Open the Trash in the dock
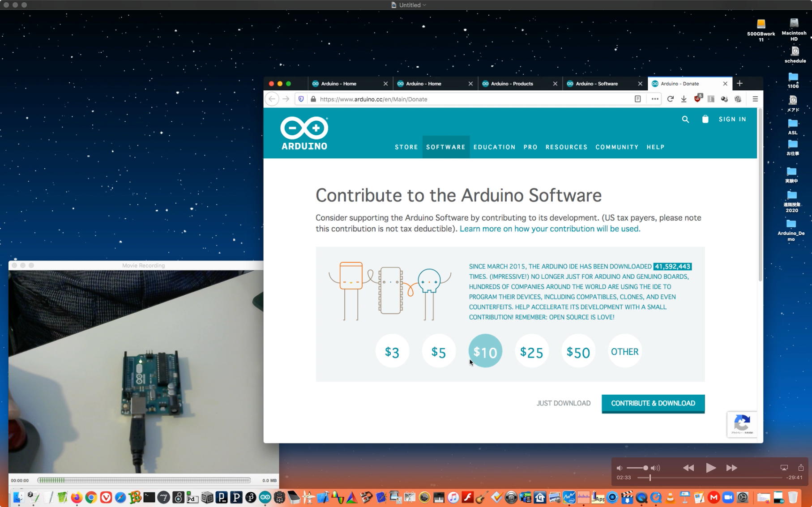This screenshot has height=507, width=812. (793, 497)
